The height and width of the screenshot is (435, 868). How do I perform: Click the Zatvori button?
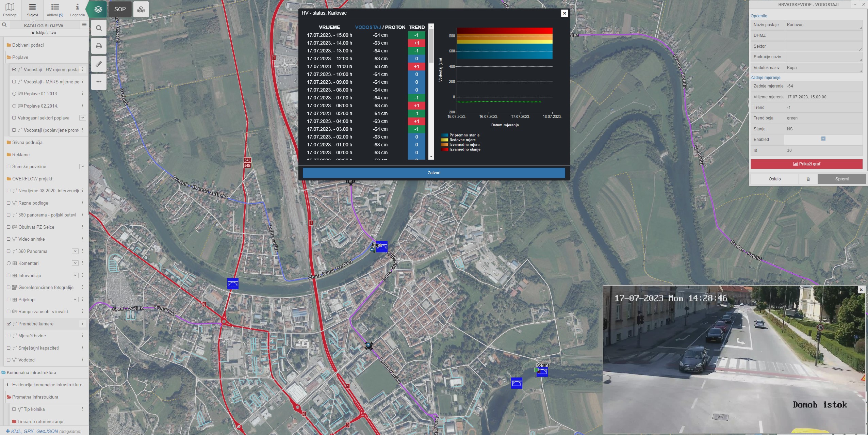tap(433, 173)
